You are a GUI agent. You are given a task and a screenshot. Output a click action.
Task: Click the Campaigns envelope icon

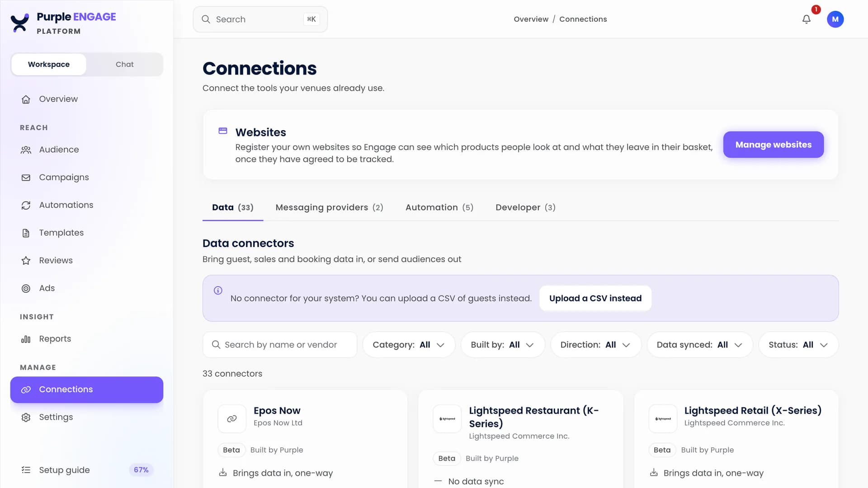26,178
